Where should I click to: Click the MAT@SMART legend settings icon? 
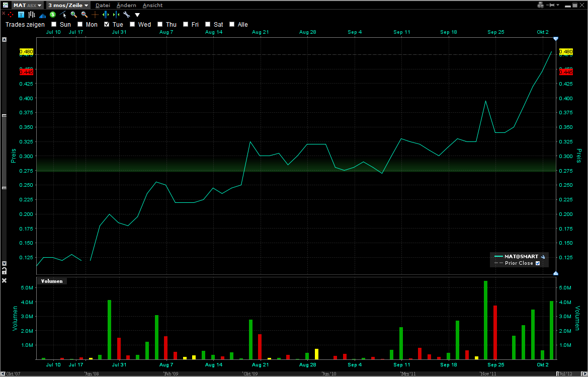543,257
